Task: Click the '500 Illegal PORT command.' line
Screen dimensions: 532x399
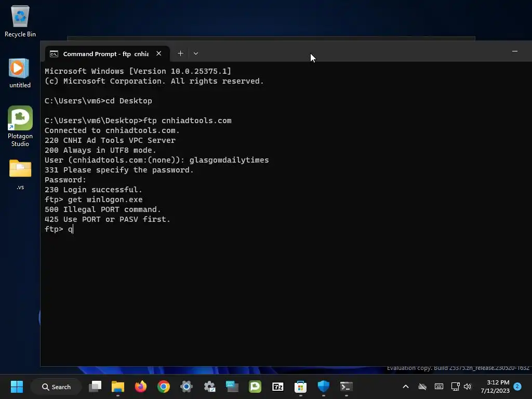Action: 103,209
